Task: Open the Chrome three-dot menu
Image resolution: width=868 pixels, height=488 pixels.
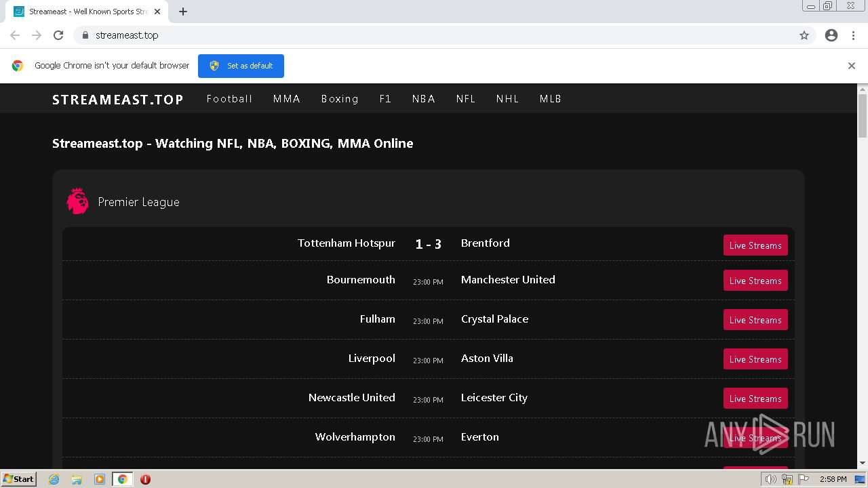Action: 854,35
